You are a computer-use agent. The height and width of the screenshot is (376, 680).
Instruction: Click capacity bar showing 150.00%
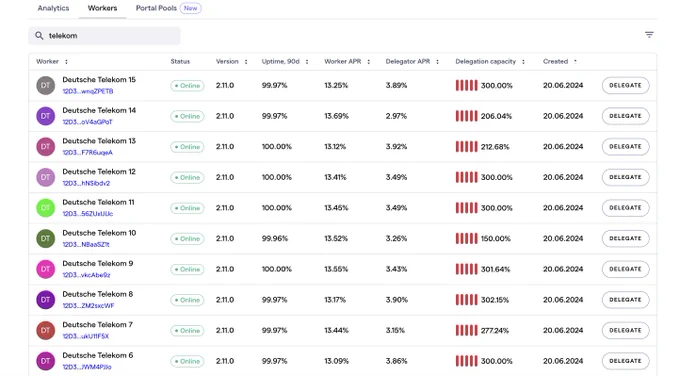[466, 239]
